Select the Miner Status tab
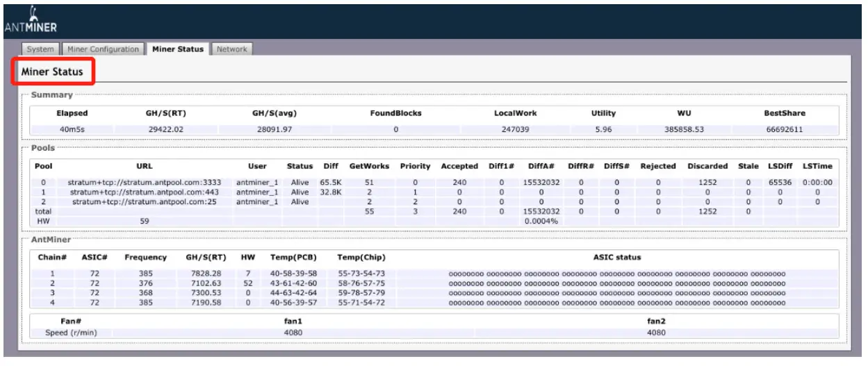868x366 pixels. [x=178, y=49]
